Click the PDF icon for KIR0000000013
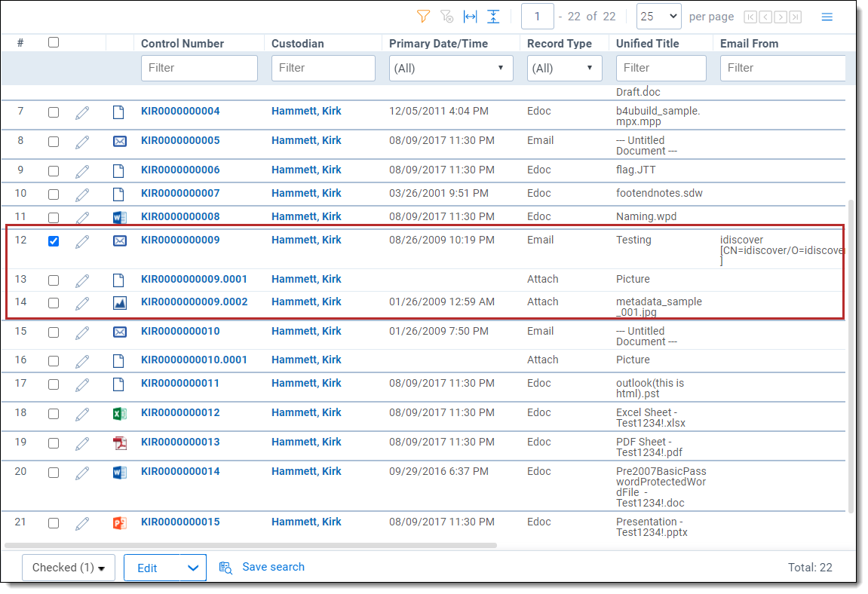 119,443
